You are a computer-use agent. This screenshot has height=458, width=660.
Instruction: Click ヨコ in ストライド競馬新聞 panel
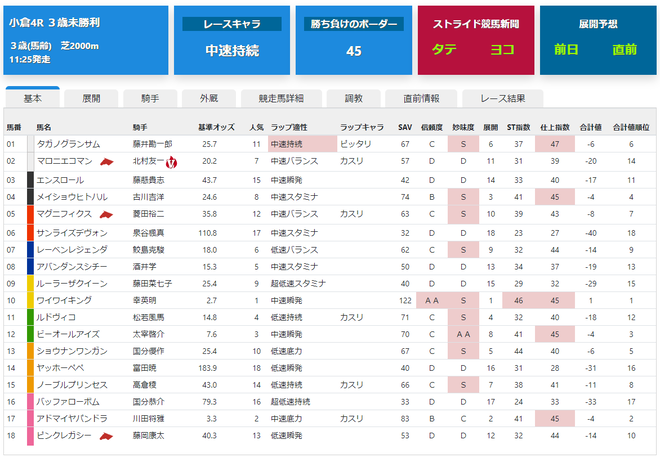click(502, 50)
